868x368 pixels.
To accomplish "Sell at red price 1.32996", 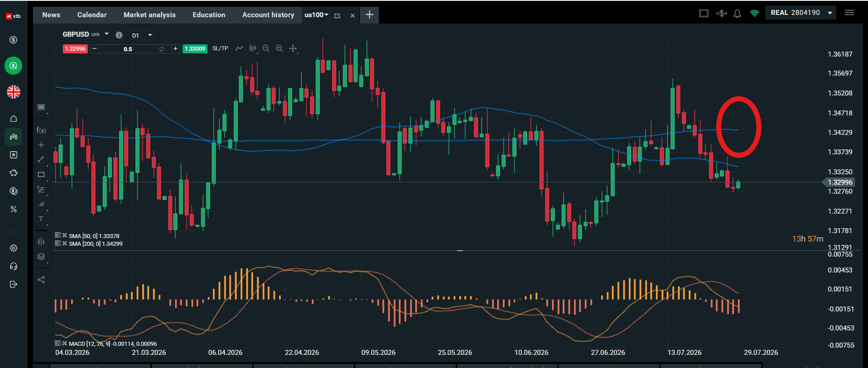I will point(75,49).
